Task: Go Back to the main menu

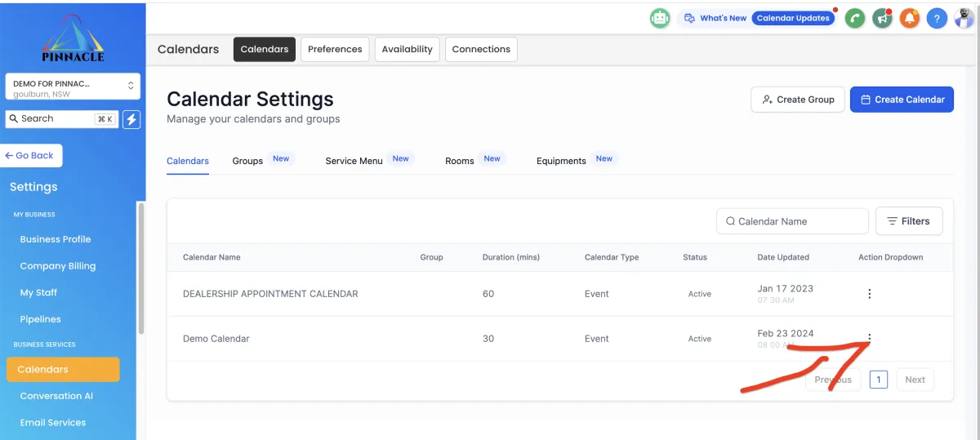Action: [x=33, y=155]
